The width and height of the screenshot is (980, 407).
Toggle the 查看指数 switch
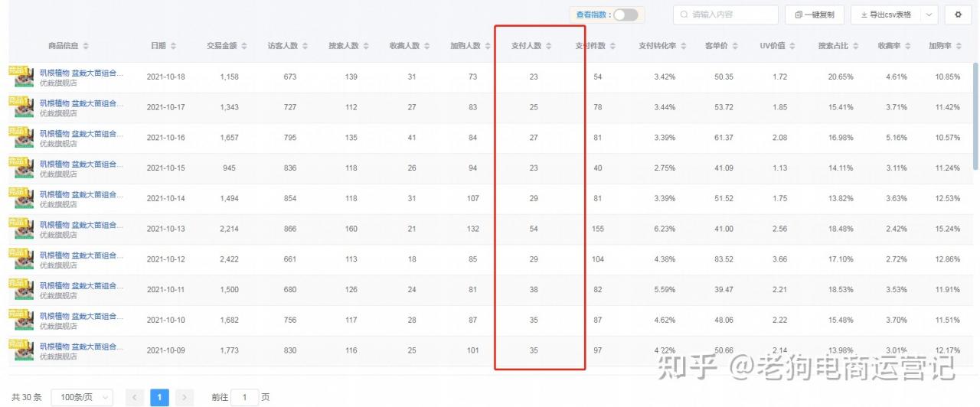[x=626, y=15]
